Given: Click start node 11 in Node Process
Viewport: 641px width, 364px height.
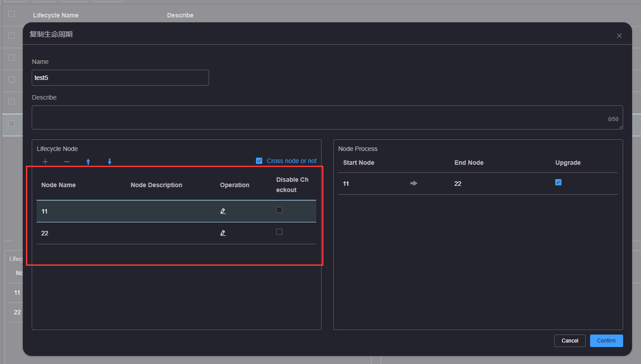Looking at the screenshot, I should 346,184.
